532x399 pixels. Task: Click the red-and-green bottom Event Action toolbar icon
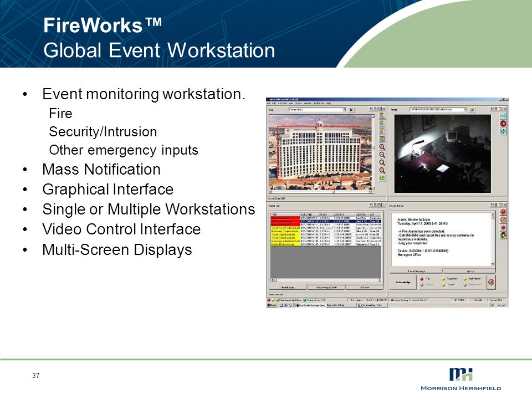pos(503,235)
